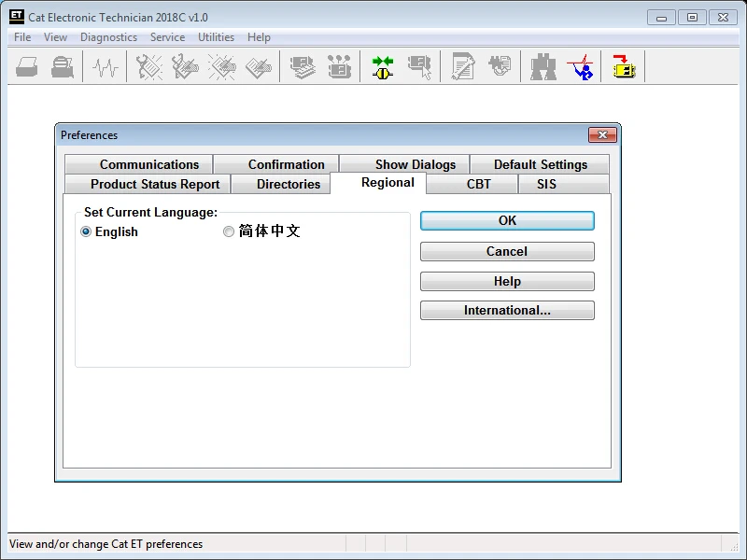Click the Print Preview toolbar icon
The height and width of the screenshot is (560, 747).
point(63,66)
